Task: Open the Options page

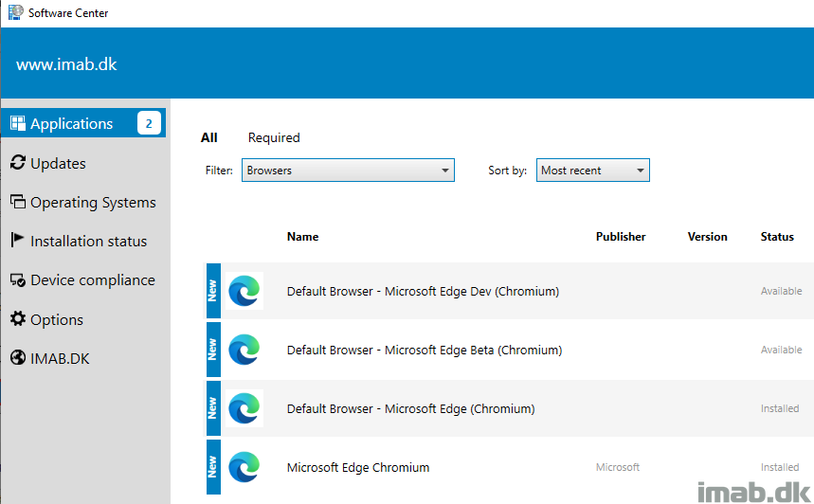Action: tap(57, 319)
